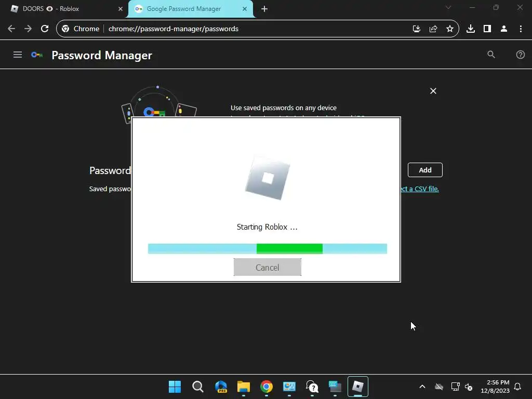Image resolution: width=532 pixels, height=399 pixels.
Task: Open the Get Help taskbar app
Action: [x=312, y=387]
